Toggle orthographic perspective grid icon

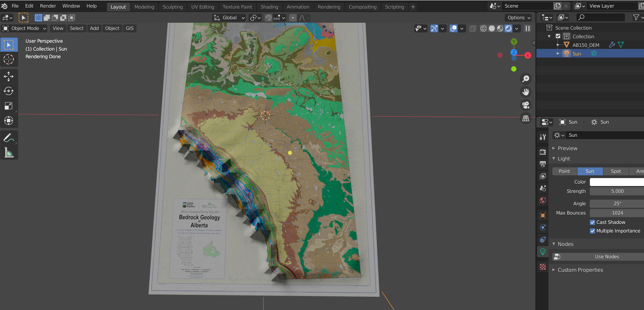526,118
